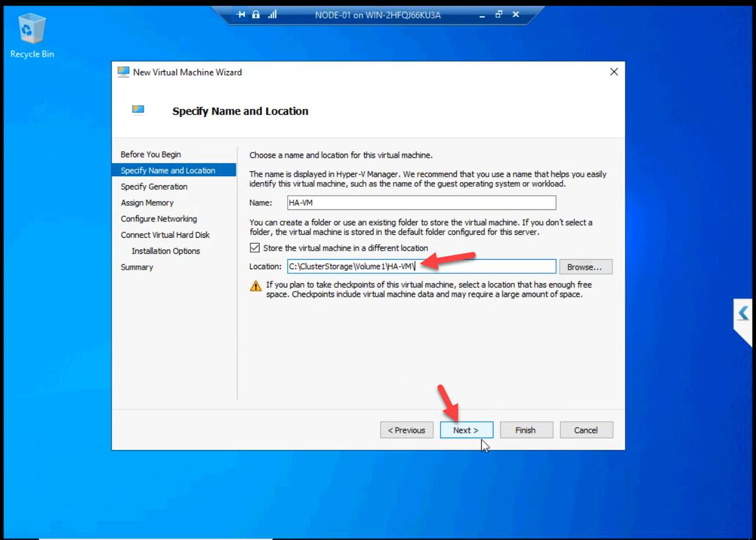Click the NODE-01 on WIN-2HFQJ66KU3A title text

click(378, 15)
